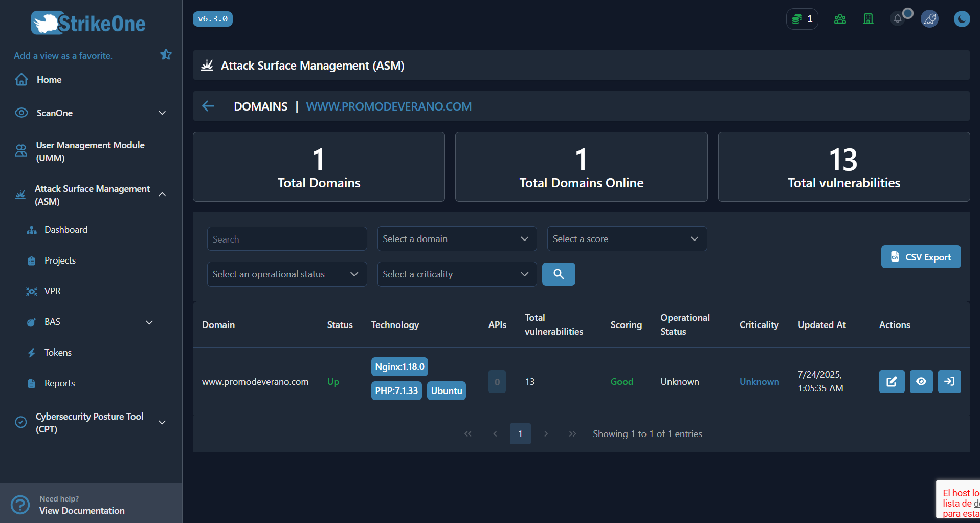The width and height of the screenshot is (980, 523).
Task: Toggle dark mode moon icon
Action: tap(962, 19)
